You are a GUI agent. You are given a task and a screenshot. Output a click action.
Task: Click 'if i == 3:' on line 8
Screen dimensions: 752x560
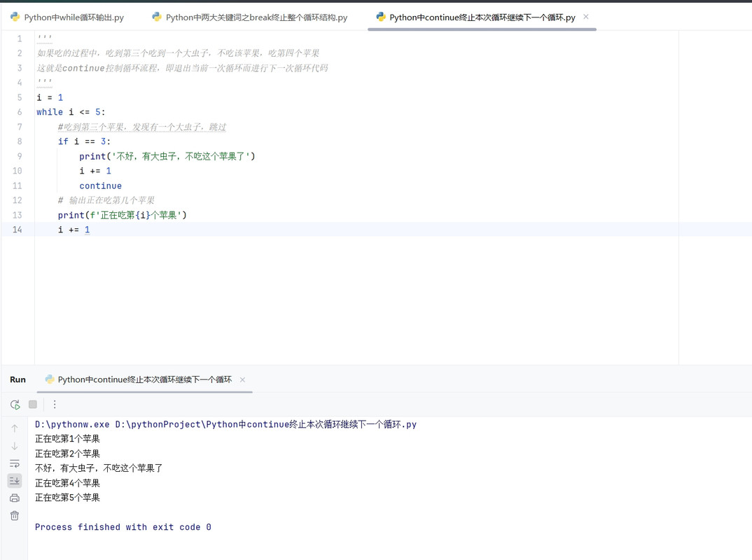[84, 141]
